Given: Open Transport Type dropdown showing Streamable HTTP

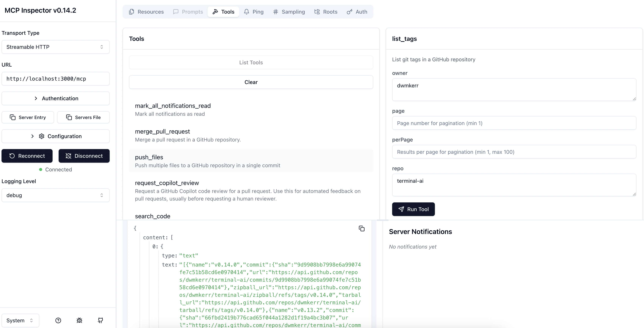Looking at the screenshot, I should click(x=56, y=47).
